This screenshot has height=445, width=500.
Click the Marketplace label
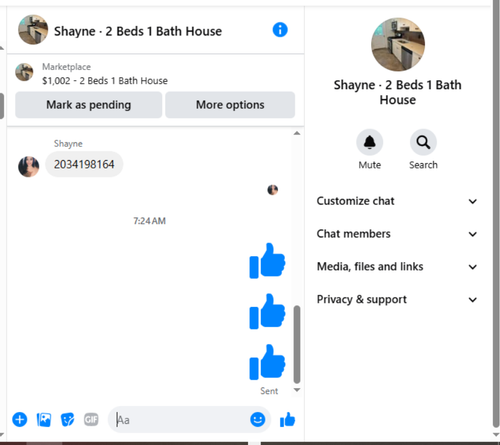[66, 67]
